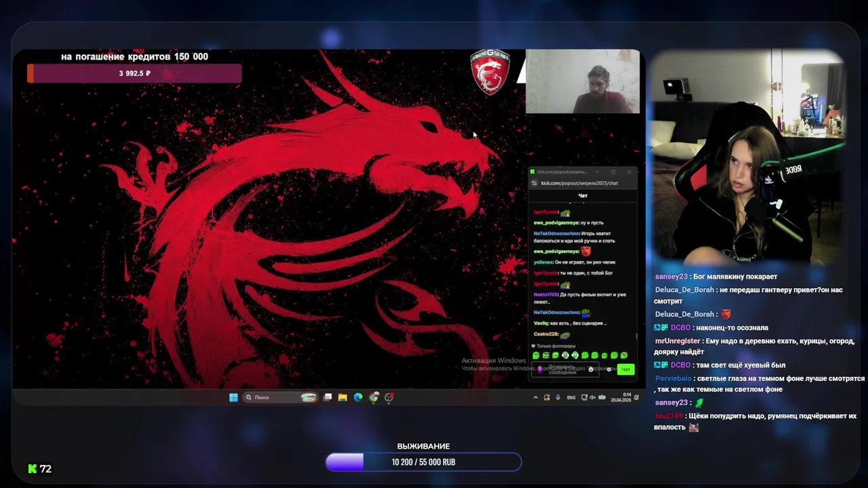Click the ВЫЖИВАНИЕ progress bar 10 200 / 55 000 RUB
Viewport: 868px width, 488px height.
point(423,462)
